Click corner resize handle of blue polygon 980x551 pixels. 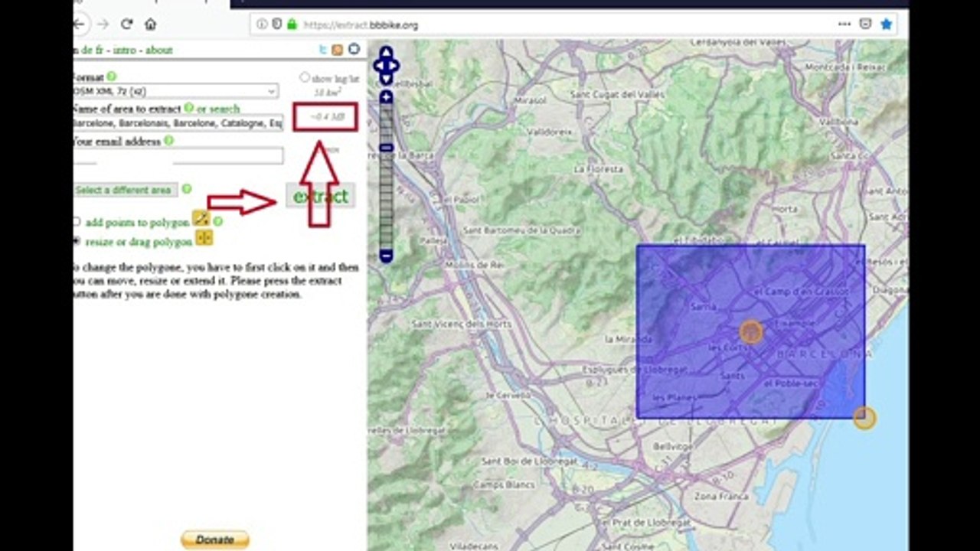point(864,418)
